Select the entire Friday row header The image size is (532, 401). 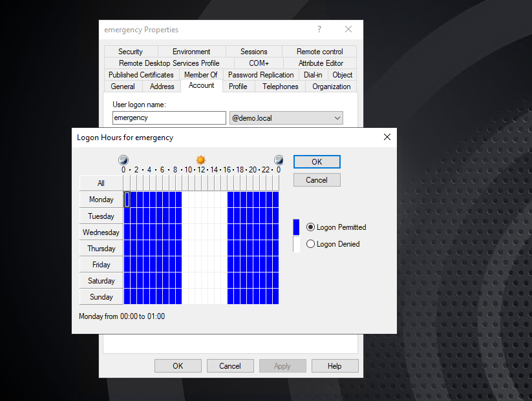pos(101,265)
